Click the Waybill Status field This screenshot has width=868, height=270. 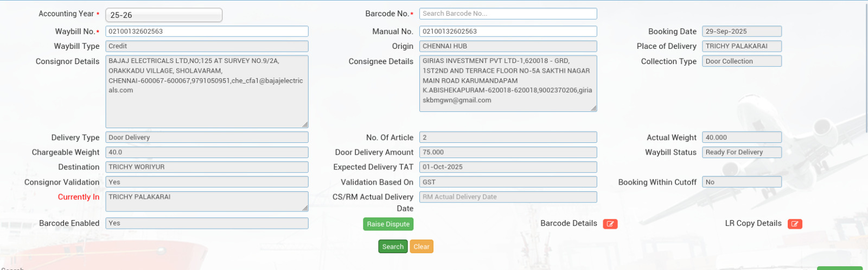point(742,153)
